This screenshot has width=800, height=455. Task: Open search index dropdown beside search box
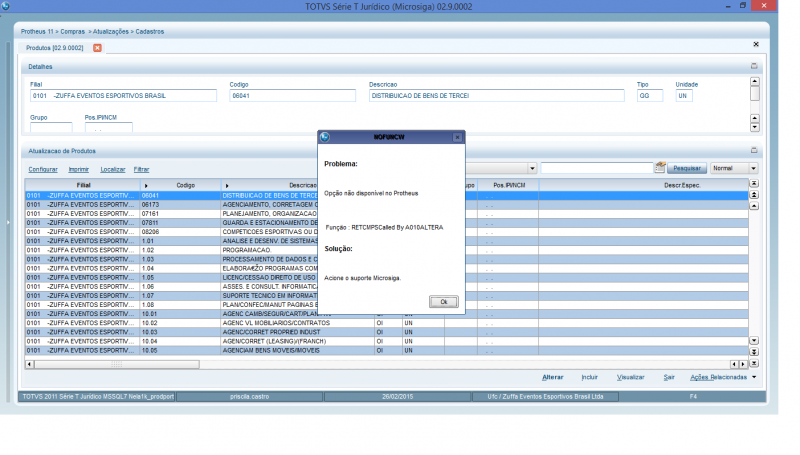pos(532,168)
